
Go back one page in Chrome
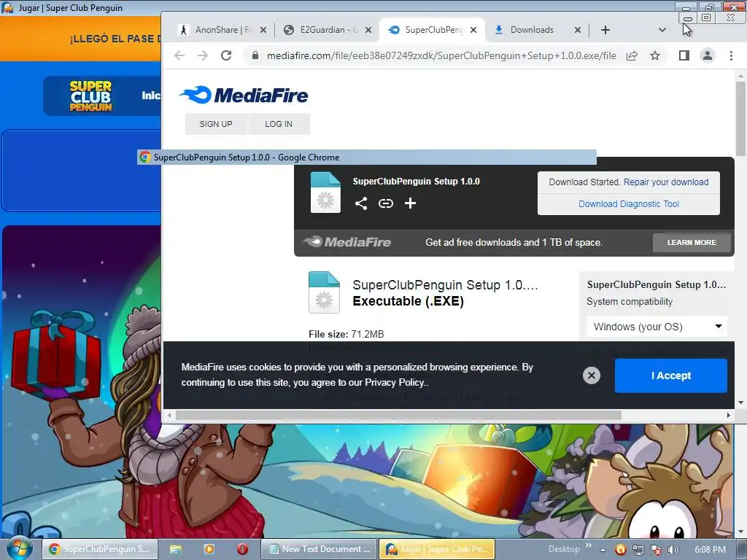[x=179, y=55]
